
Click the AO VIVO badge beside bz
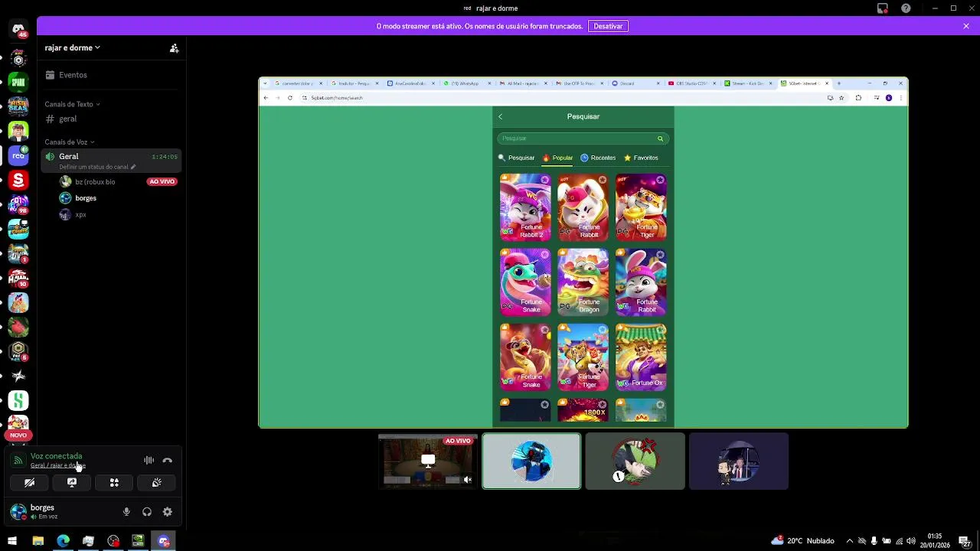162,181
